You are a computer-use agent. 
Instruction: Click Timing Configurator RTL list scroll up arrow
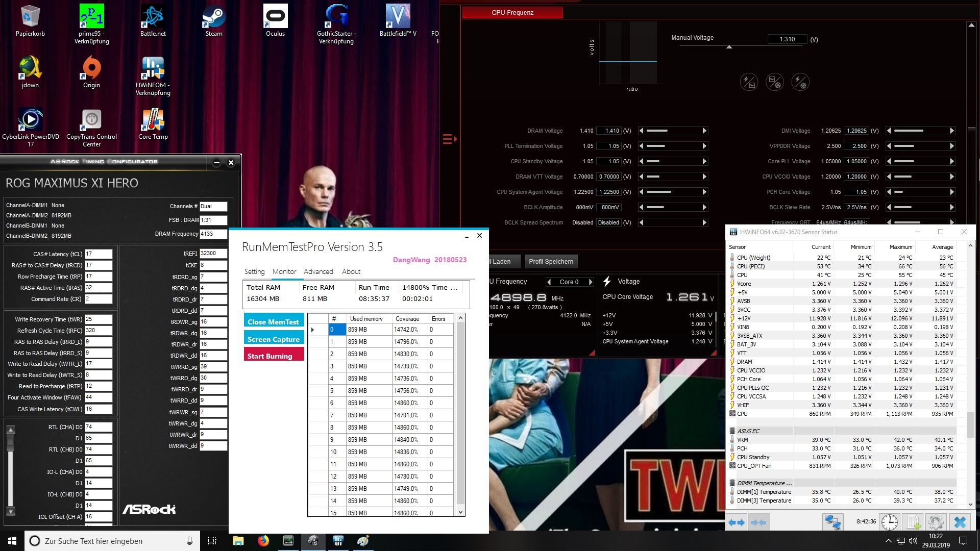(10, 430)
